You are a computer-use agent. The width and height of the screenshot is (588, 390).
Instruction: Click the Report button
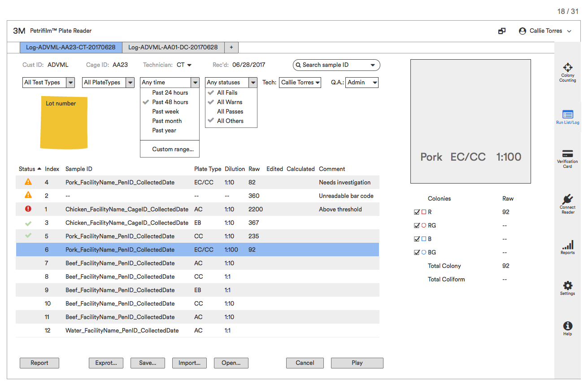click(x=39, y=363)
